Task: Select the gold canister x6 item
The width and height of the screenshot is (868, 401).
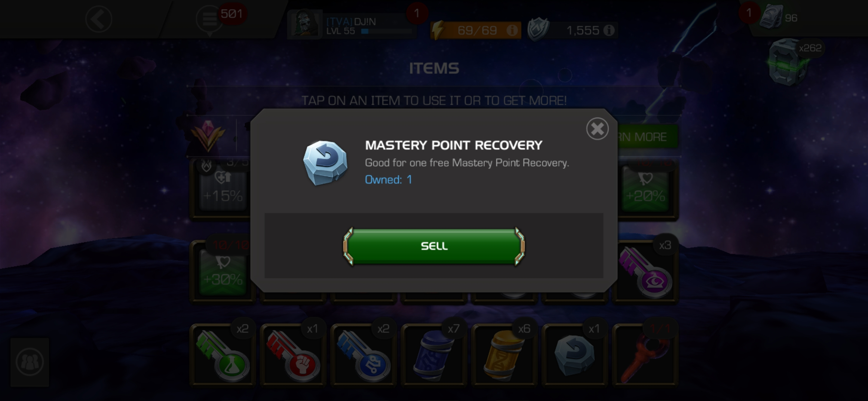Action: [x=504, y=355]
